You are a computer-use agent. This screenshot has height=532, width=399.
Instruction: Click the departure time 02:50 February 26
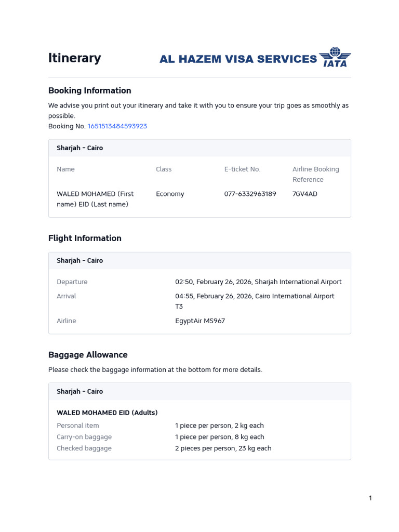pos(258,282)
